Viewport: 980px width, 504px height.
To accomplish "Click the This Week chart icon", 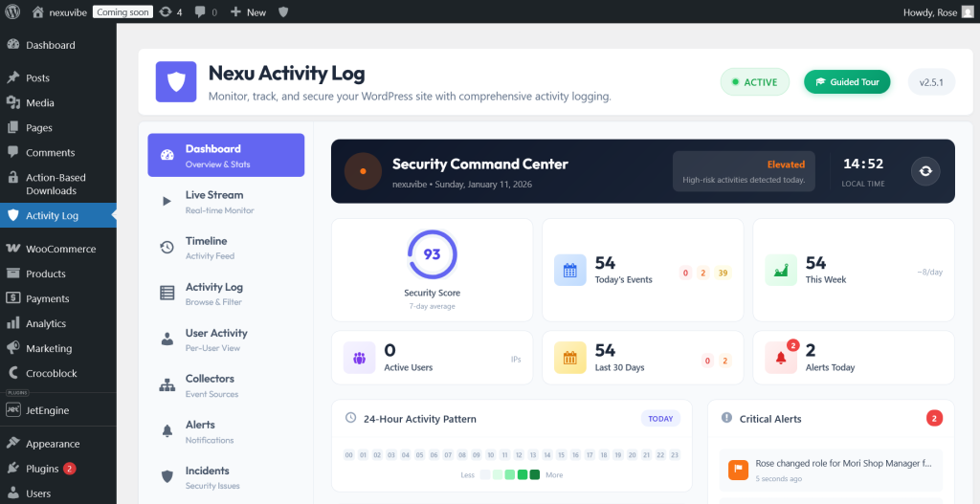I will pos(781,271).
